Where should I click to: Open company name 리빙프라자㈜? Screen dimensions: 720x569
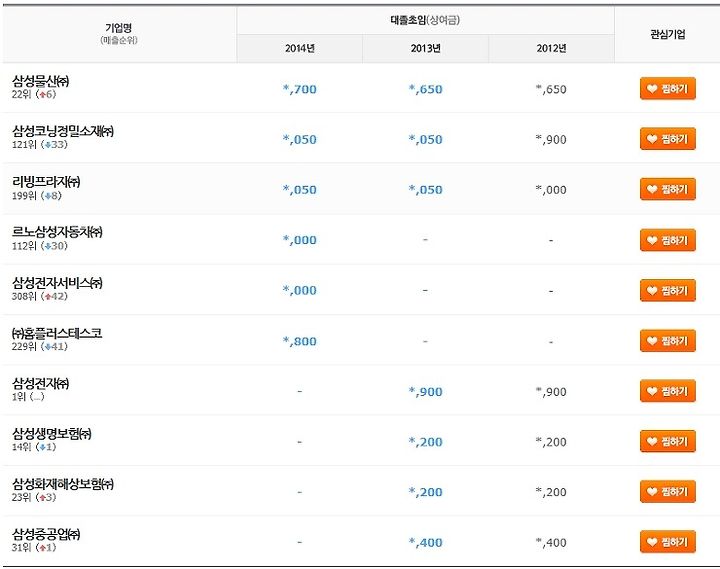tap(46, 182)
